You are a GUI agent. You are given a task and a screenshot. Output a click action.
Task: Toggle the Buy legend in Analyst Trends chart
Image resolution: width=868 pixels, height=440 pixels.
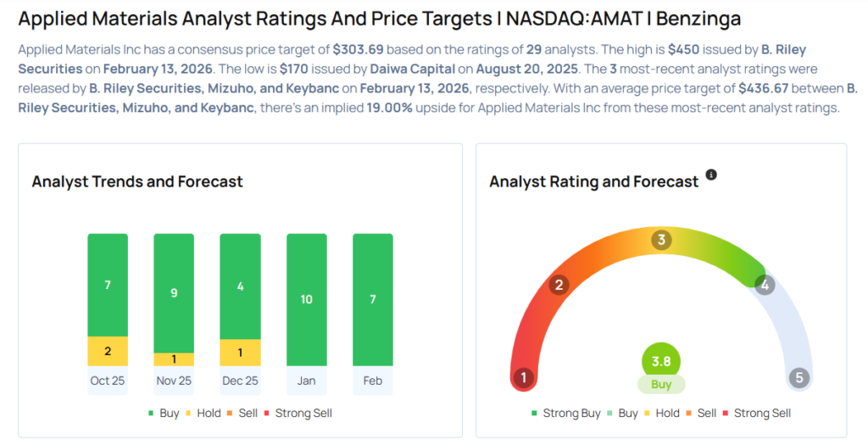tap(163, 413)
